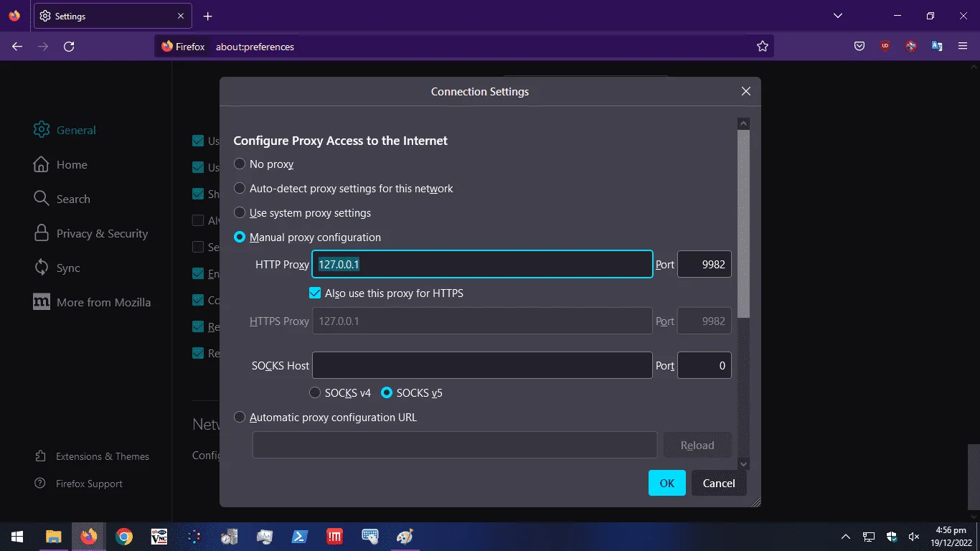
Task: Open a new tab with plus button
Action: (x=207, y=16)
